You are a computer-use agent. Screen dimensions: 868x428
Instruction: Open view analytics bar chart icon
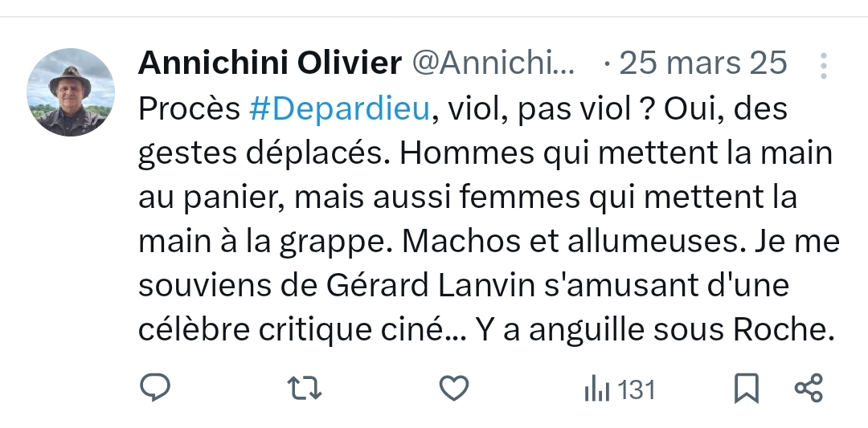[x=596, y=390]
